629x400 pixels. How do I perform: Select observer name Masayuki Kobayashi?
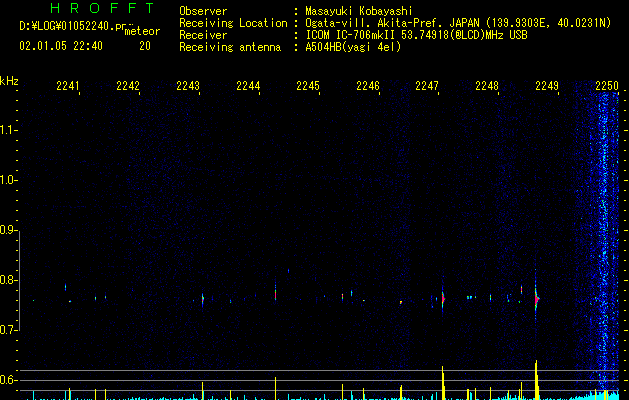coord(359,11)
